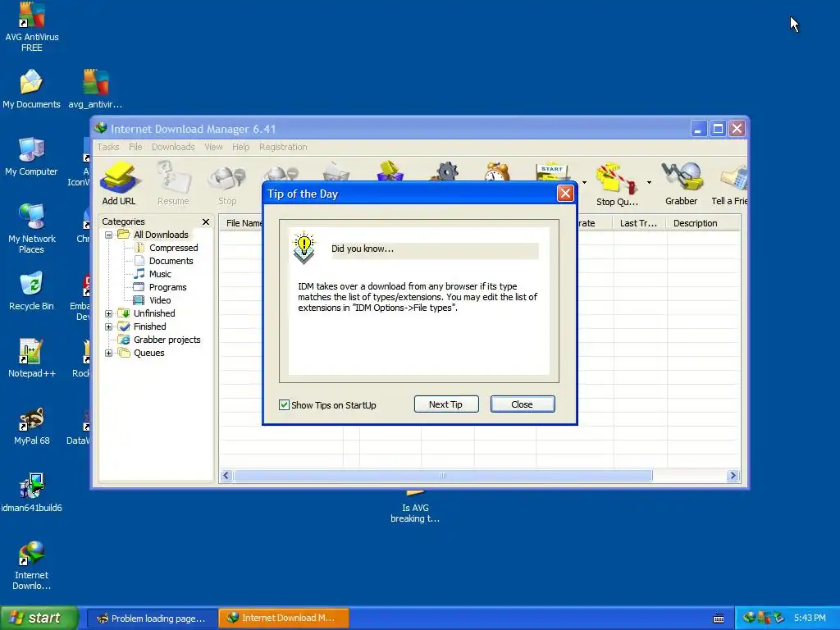Select the MyPal 68 desktop shortcut
This screenshot has height=630, width=840.
point(32,426)
